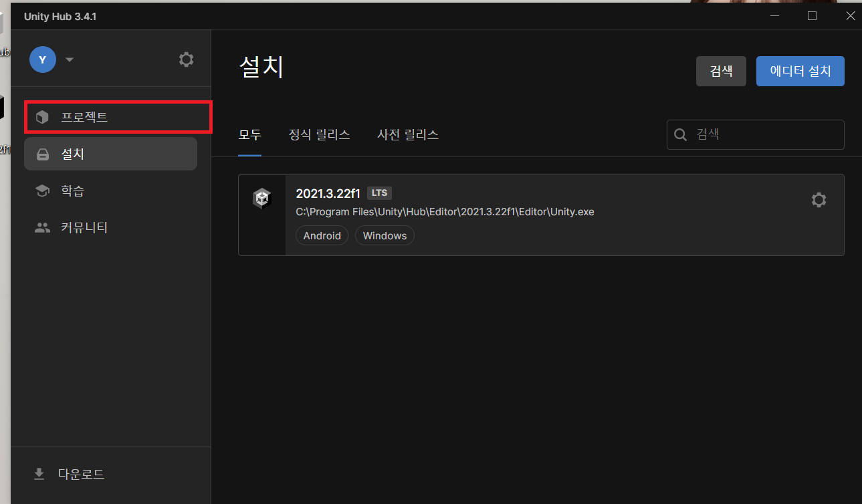Open the Projects (프로젝트) sidebar item
Viewport: 862px width, 504px height.
[110, 118]
